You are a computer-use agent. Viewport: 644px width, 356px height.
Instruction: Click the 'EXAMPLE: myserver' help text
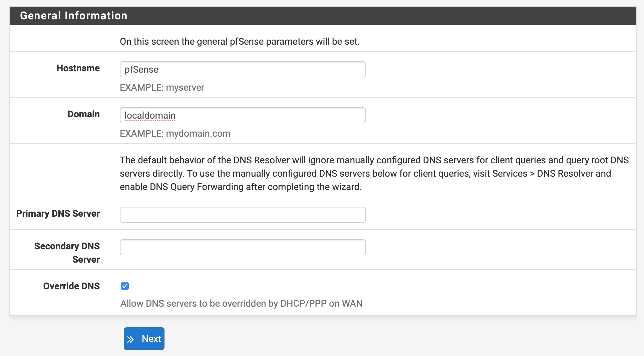[x=162, y=88]
